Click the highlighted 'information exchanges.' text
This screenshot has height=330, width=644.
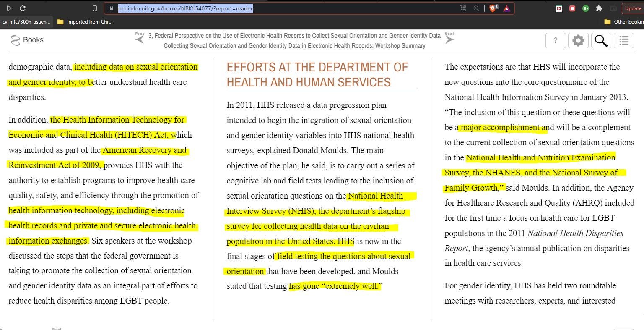point(49,241)
